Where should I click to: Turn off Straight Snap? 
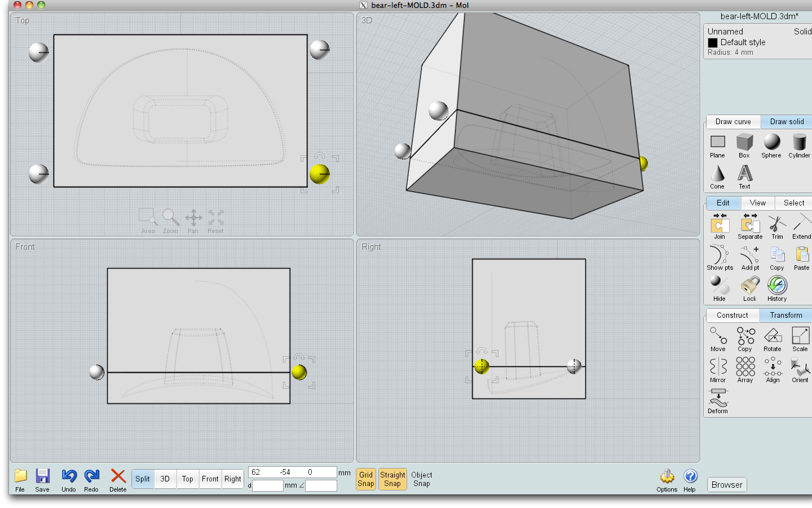pos(392,479)
